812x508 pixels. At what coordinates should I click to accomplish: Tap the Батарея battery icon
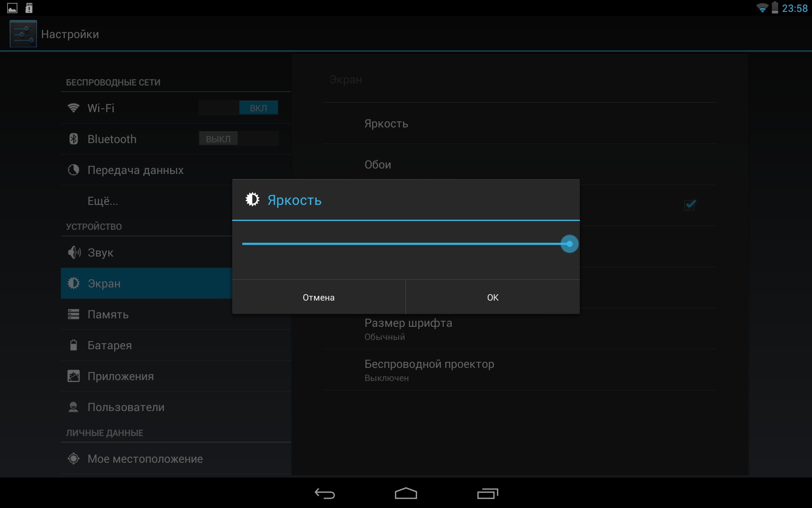[74, 345]
